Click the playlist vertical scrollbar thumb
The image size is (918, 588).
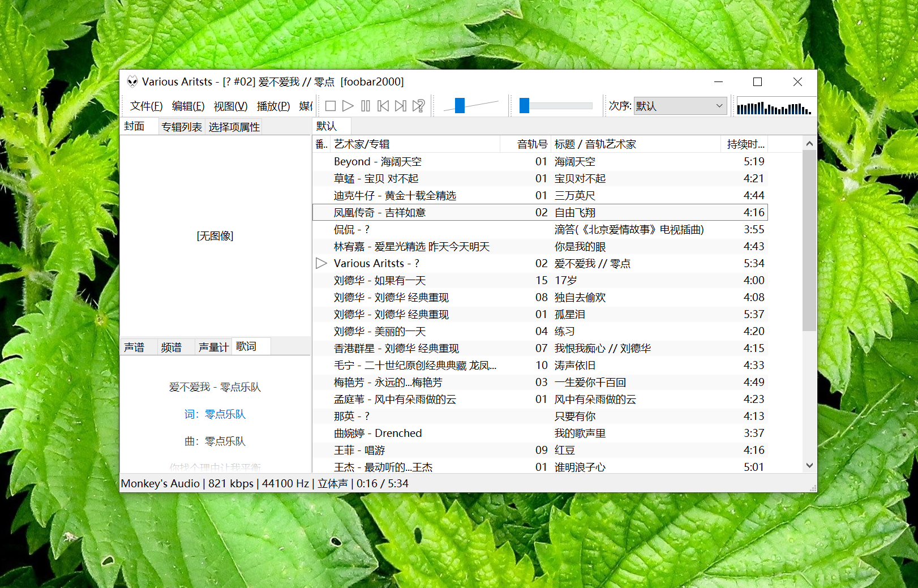pos(809,241)
